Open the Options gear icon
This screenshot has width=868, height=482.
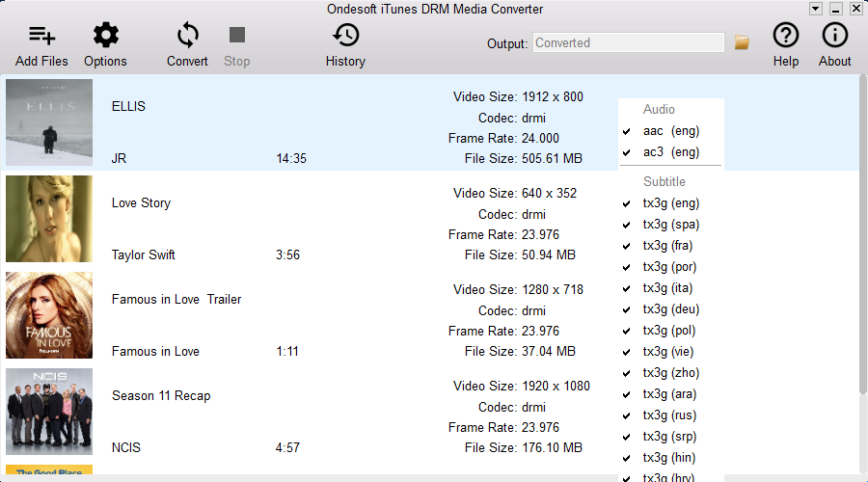(x=105, y=37)
